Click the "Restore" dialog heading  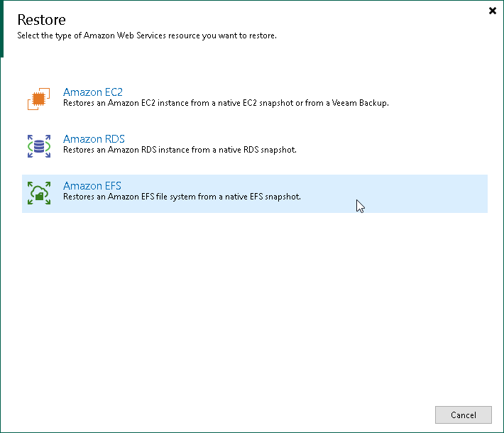point(41,20)
